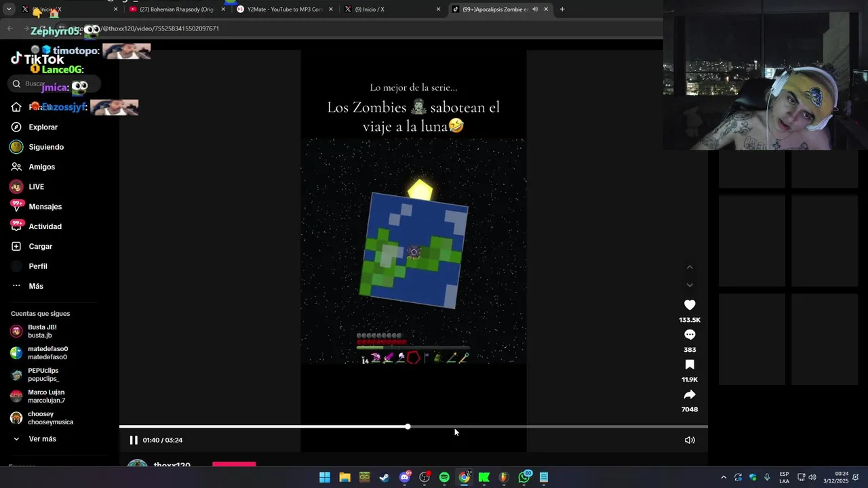The height and width of the screenshot is (488, 868).
Task: Click the video progress bar handle
Action: point(408,426)
